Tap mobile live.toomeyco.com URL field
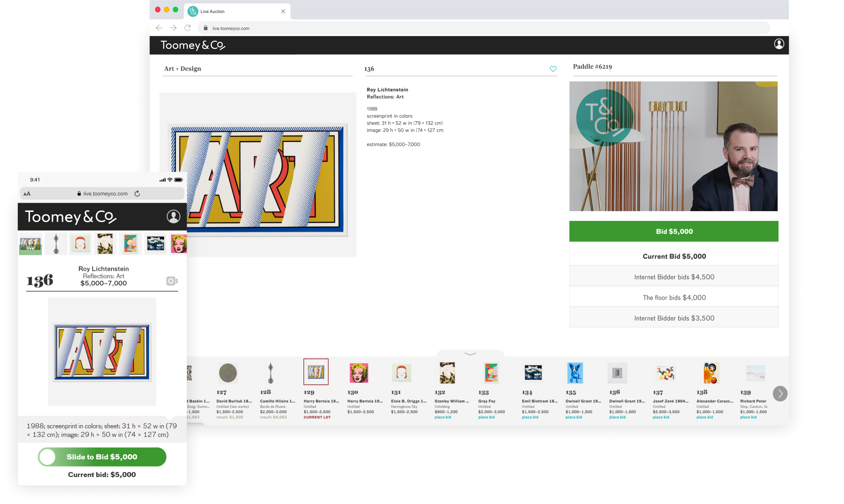Screen dimensions: 844x504 coord(102,193)
